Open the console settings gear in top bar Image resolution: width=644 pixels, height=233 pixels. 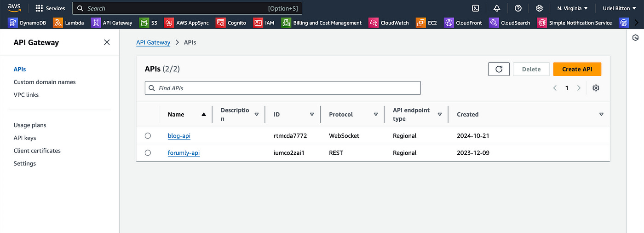coord(539,8)
